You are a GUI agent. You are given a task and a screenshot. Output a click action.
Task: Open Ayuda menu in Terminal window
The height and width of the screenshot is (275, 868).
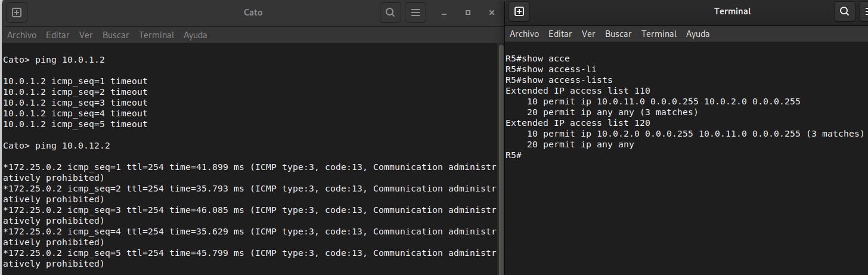pyautogui.click(x=698, y=34)
